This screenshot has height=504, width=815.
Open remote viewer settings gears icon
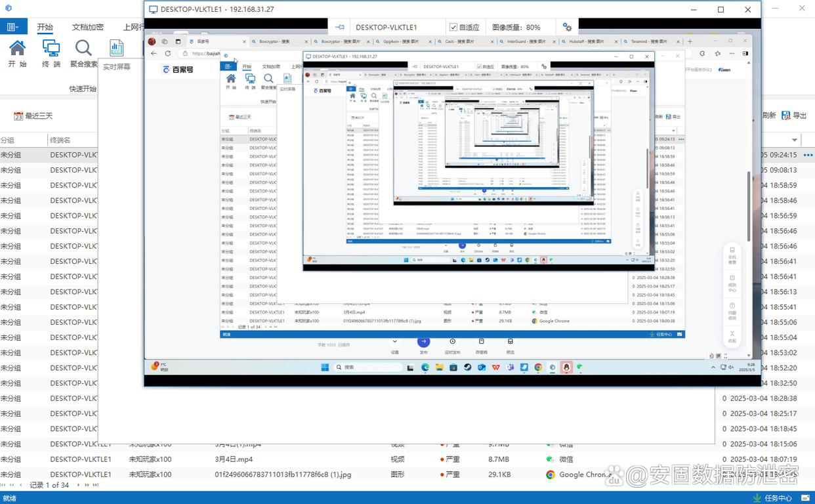(567, 28)
